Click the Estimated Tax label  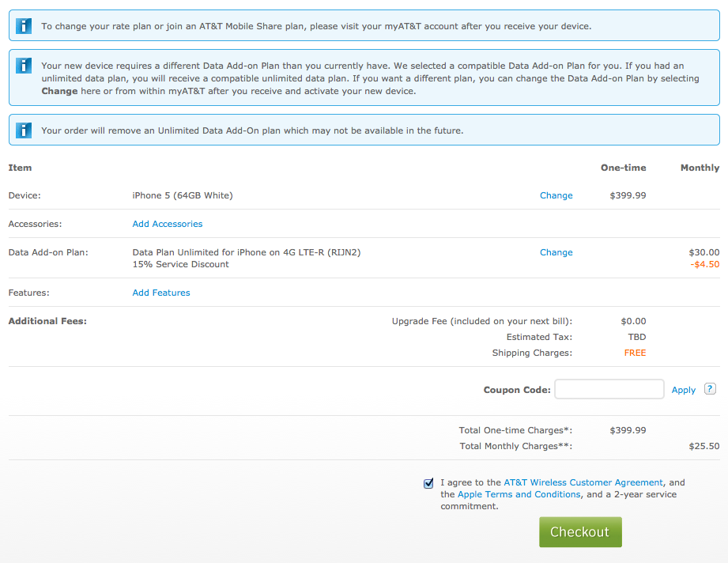539,337
